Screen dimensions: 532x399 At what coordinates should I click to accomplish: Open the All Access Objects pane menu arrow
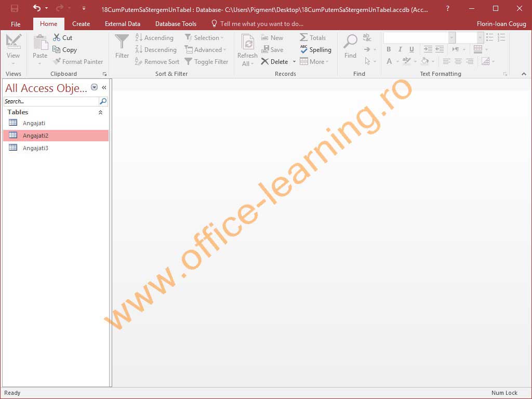(95, 87)
